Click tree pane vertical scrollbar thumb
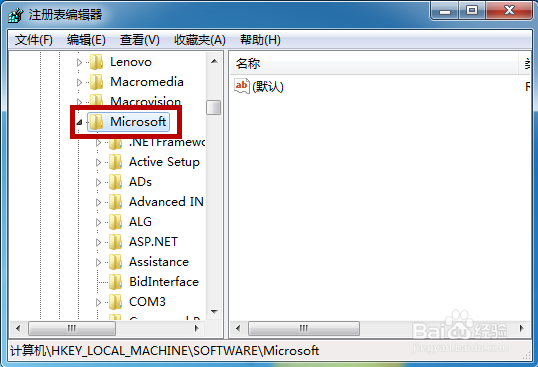Viewport: 538px width, 367px height. coord(214,108)
